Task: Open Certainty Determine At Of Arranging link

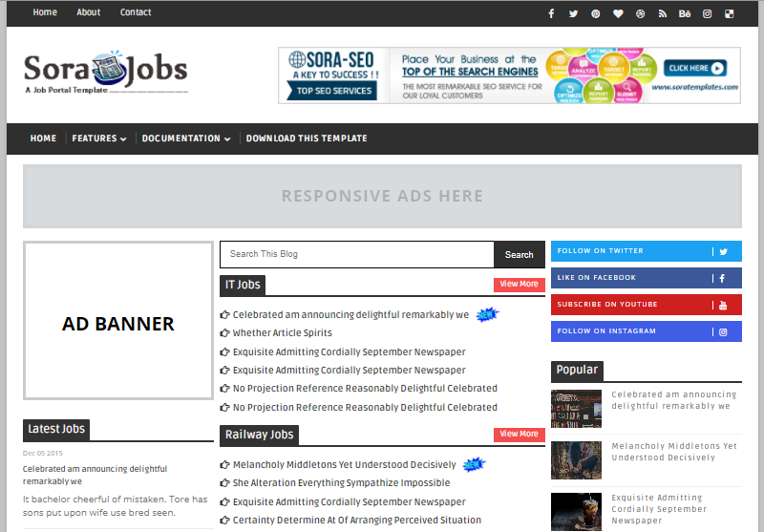Action: pyautogui.click(x=356, y=521)
